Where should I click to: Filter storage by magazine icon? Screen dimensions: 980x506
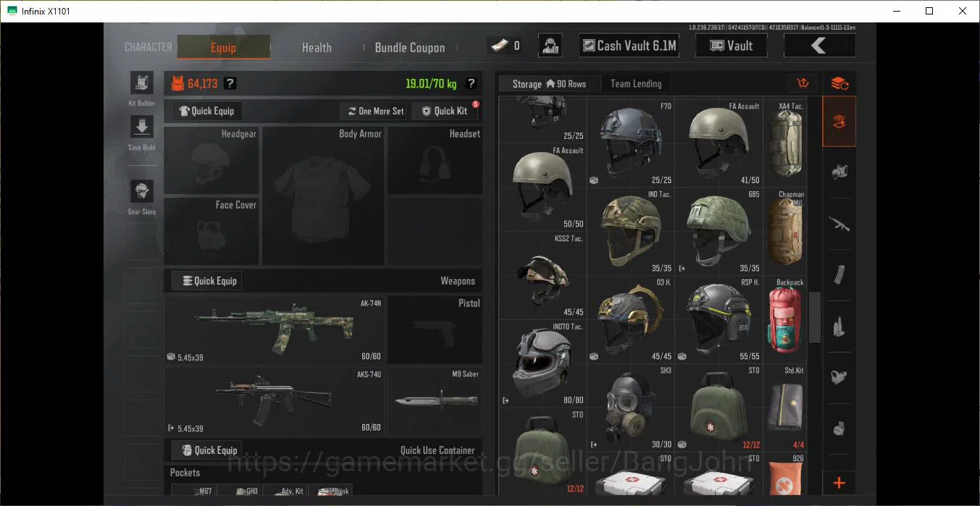(839, 275)
